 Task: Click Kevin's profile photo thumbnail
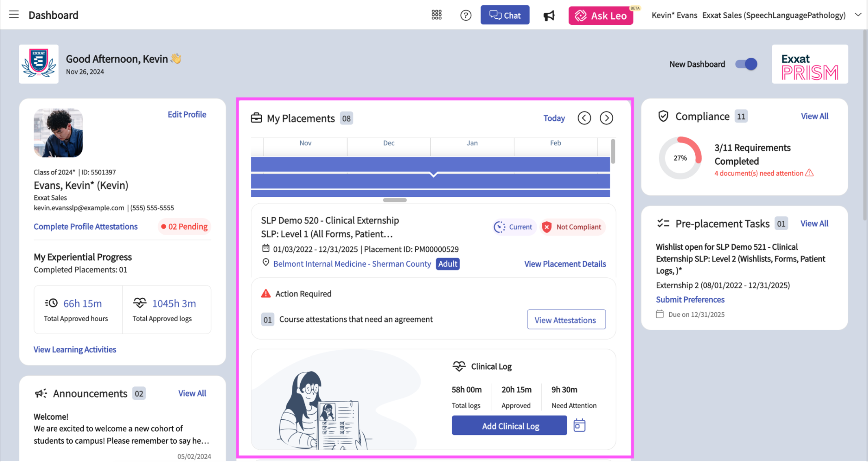pyautogui.click(x=58, y=133)
